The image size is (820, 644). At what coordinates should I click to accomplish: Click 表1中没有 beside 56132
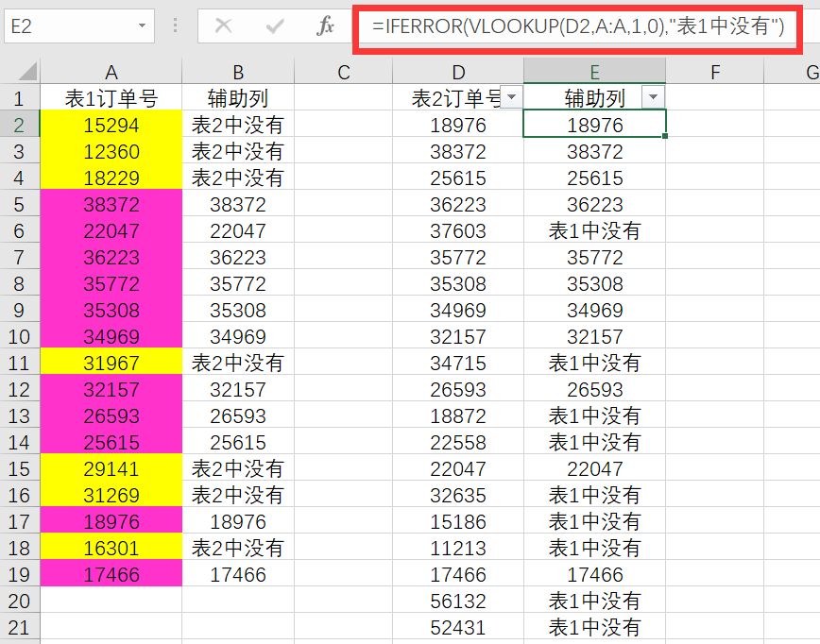(594, 601)
